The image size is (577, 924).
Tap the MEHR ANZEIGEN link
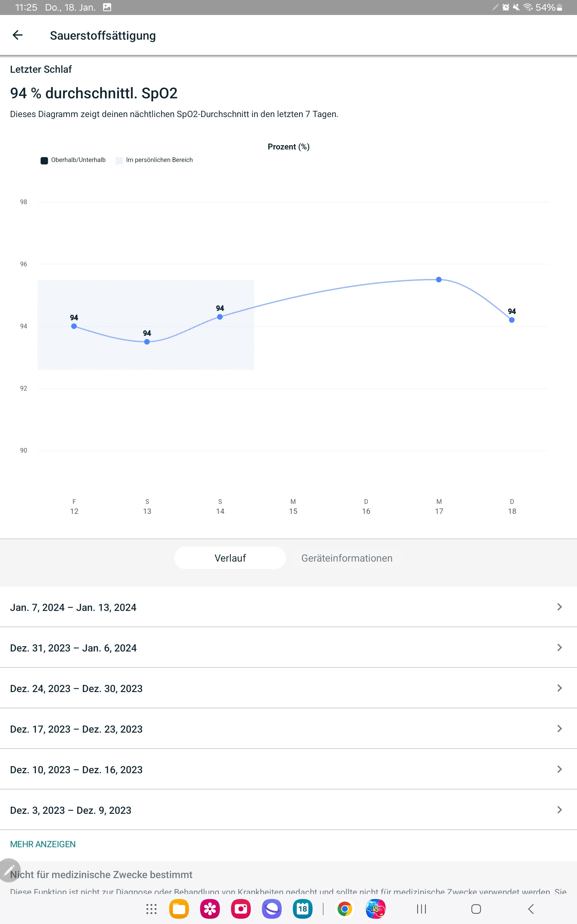[43, 844]
